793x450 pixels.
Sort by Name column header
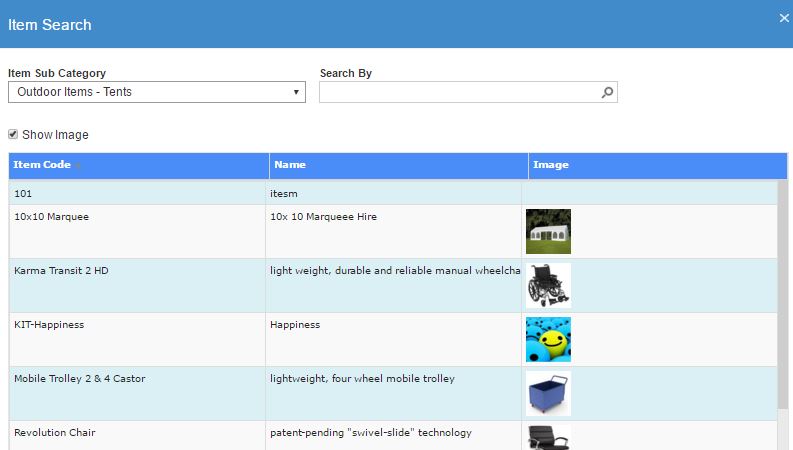(290, 165)
